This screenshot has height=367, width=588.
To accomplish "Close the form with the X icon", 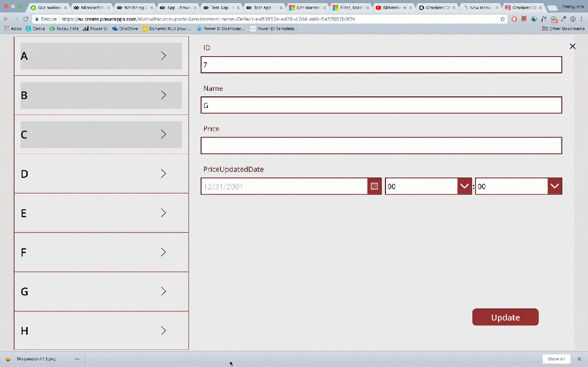I will click(572, 46).
